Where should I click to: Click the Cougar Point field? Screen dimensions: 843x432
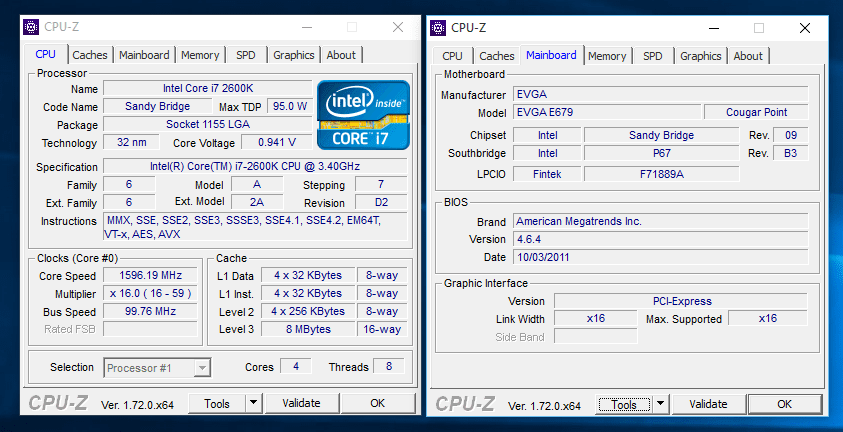click(756, 112)
